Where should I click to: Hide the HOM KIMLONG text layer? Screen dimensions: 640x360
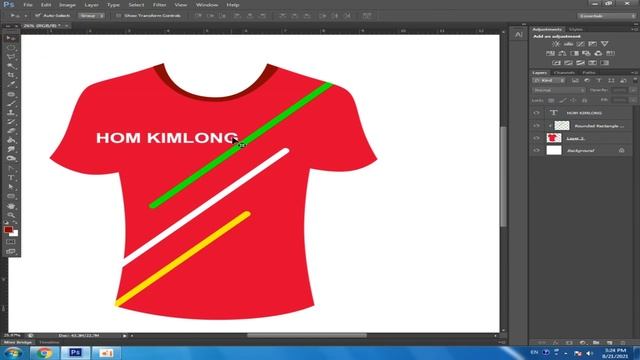(x=536, y=113)
